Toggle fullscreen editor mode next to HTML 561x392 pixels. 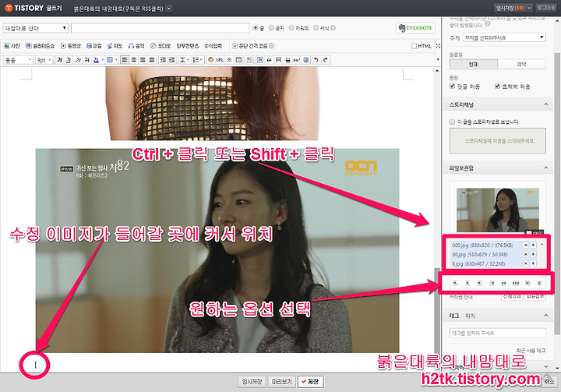tap(438, 46)
